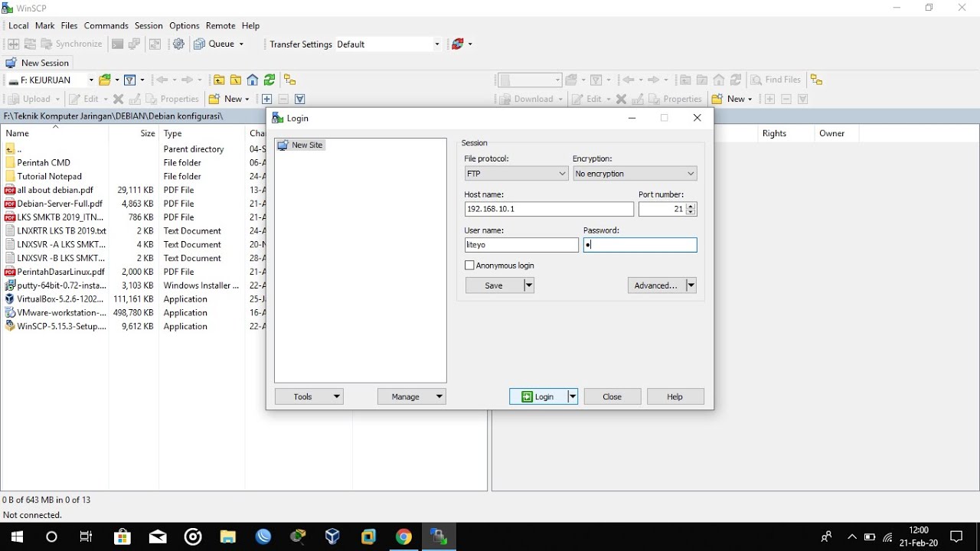This screenshot has height=551, width=980.
Task: Open the Files menu
Action: pyautogui.click(x=69, y=25)
